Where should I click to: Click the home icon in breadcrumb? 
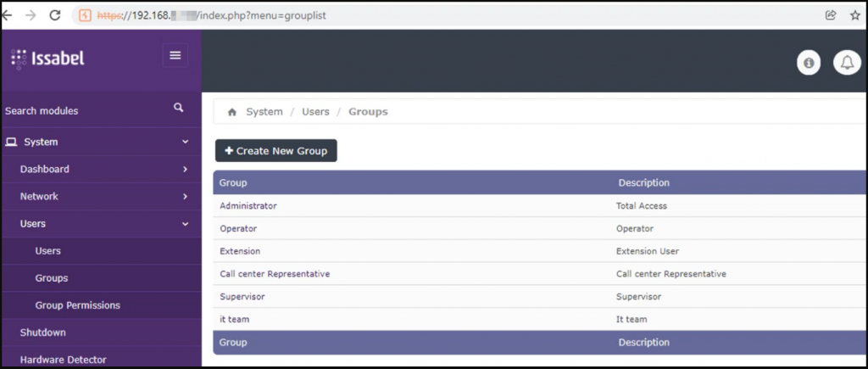[232, 112]
